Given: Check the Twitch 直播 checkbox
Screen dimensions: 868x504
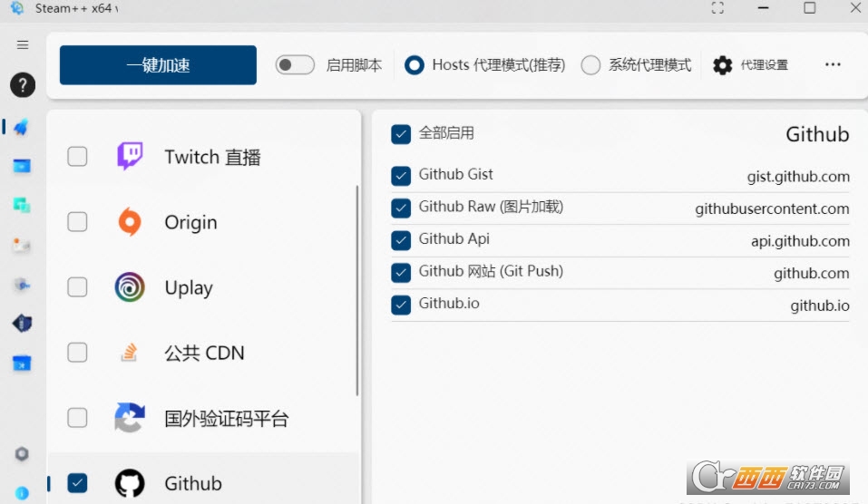Looking at the screenshot, I should point(77,157).
